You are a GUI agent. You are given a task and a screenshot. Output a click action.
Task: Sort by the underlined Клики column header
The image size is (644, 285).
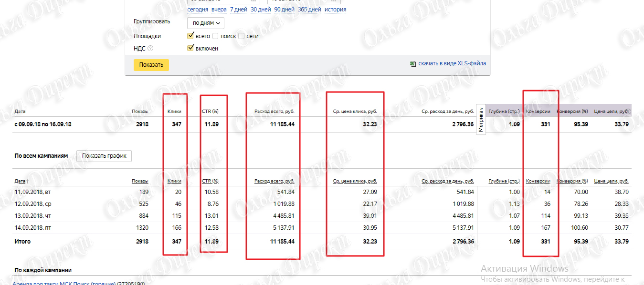174,181
